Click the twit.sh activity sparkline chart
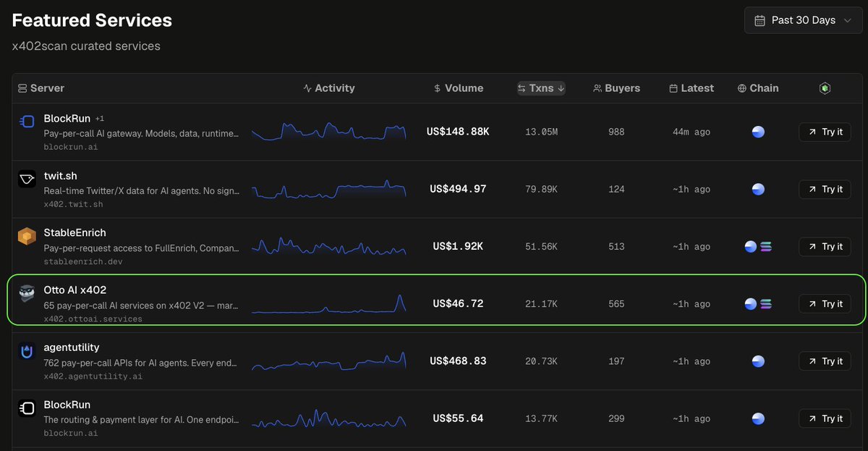868x451 pixels. [329, 190]
